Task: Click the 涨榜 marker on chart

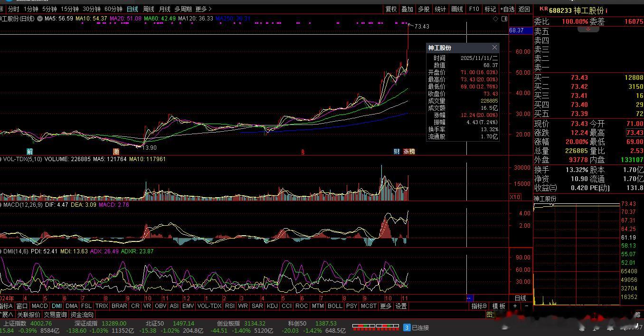Action: (x=409, y=152)
